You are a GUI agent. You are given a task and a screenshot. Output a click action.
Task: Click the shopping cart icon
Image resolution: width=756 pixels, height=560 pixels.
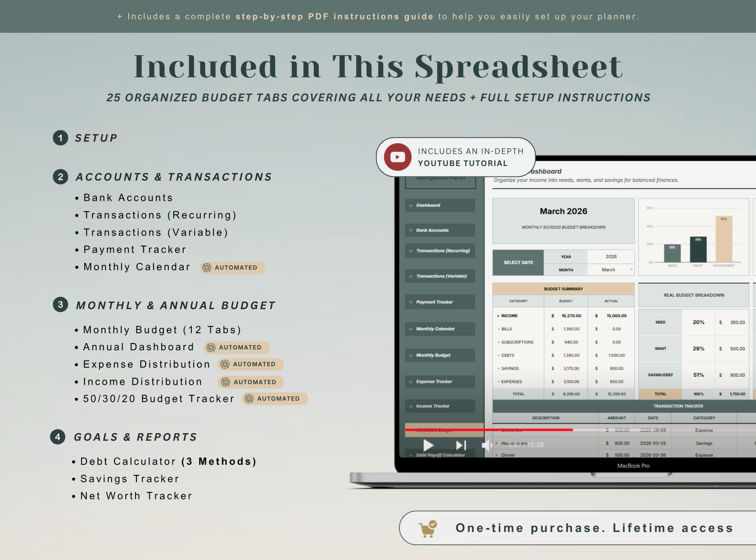[428, 528]
